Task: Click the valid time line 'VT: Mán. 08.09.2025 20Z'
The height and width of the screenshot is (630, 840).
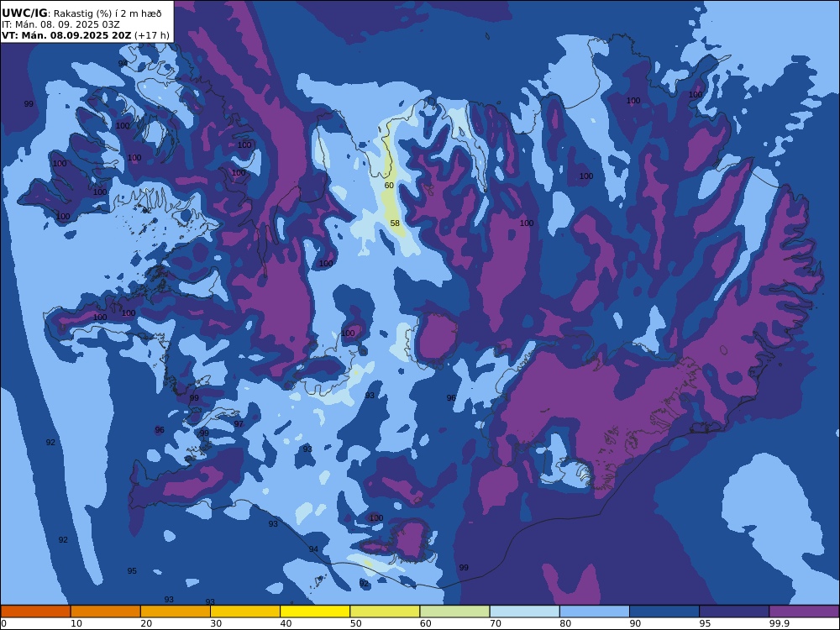Action: tap(66, 36)
